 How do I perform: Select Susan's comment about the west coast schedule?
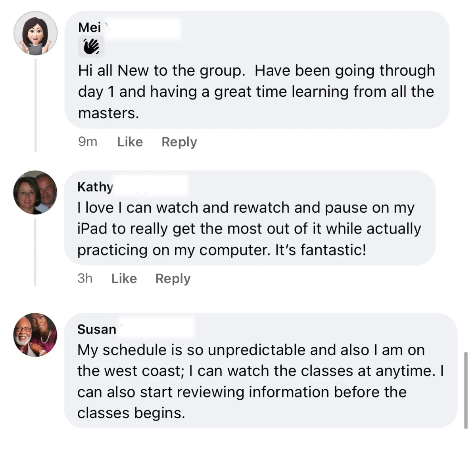click(x=261, y=381)
